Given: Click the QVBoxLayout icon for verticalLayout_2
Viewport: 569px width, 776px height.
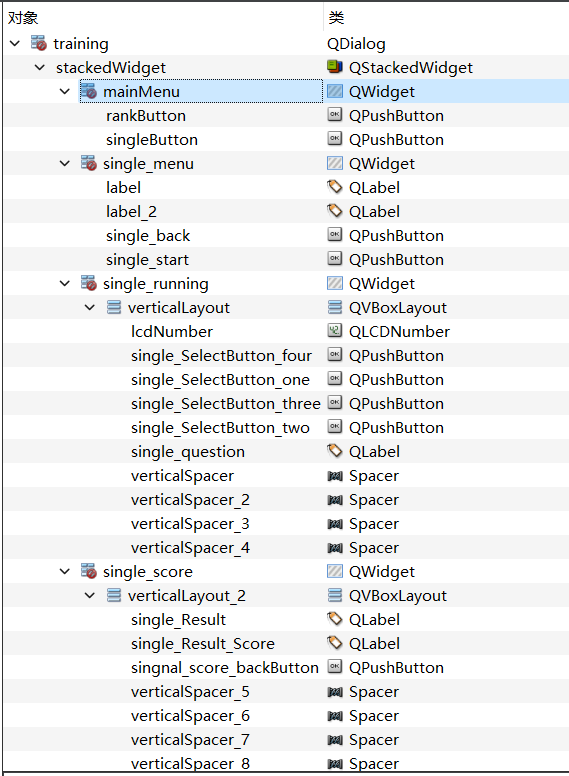Looking at the screenshot, I should click(335, 595).
